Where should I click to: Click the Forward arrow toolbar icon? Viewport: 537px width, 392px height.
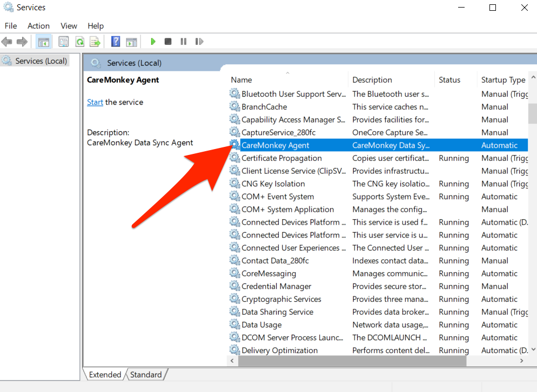click(x=22, y=42)
